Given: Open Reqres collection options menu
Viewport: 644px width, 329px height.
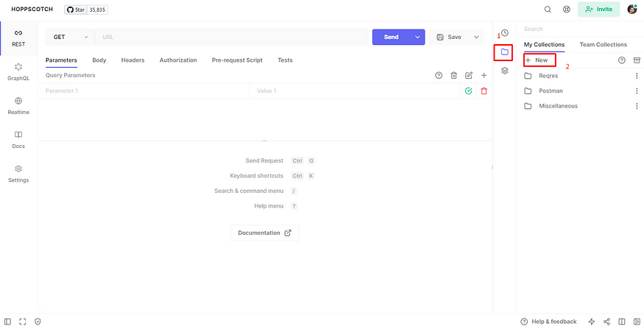Looking at the screenshot, I should (x=637, y=76).
